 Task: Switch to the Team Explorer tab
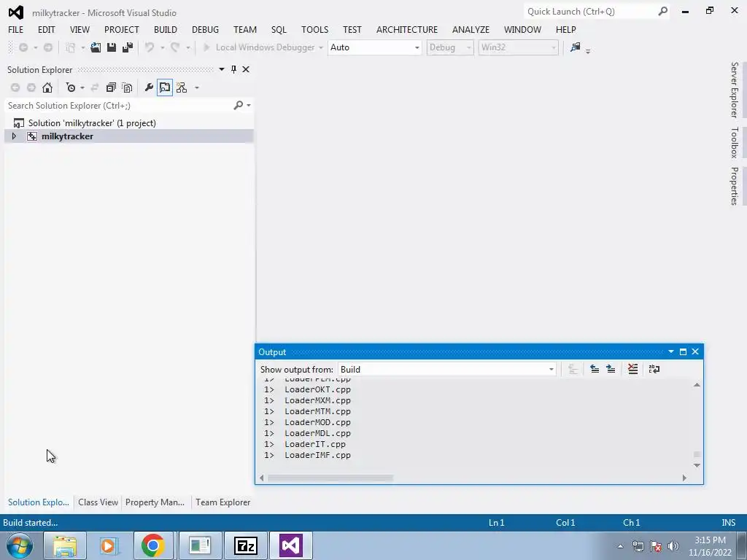point(223,502)
